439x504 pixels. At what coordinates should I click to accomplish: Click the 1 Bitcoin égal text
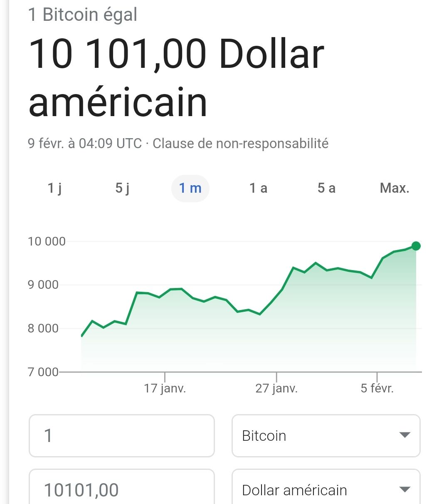(x=82, y=15)
